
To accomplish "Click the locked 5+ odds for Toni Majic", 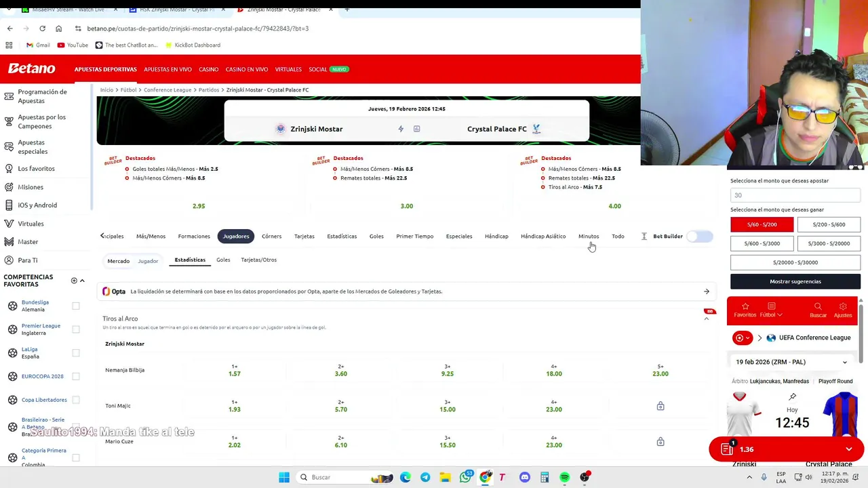I will click(x=660, y=406).
